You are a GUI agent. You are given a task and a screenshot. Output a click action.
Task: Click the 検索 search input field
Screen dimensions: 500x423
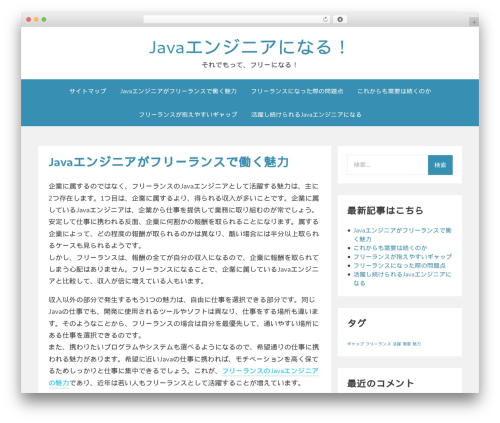pyautogui.click(x=387, y=165)
